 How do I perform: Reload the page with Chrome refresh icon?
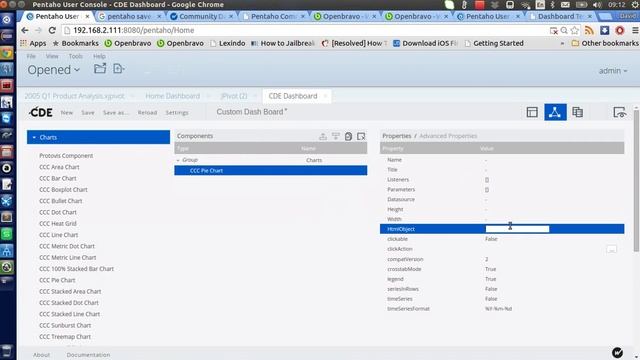click(x=52, y=30)
